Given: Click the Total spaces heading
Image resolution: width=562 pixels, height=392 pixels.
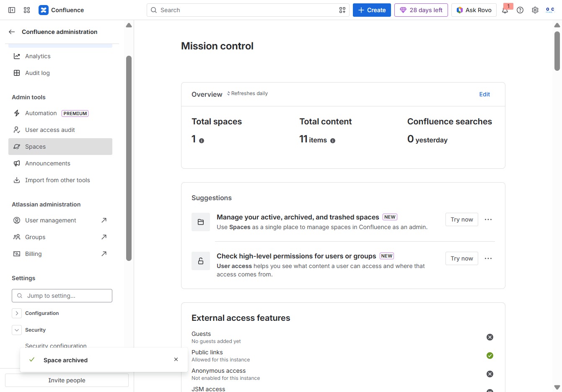Looking at the screenshot, I should click(217, 121).
